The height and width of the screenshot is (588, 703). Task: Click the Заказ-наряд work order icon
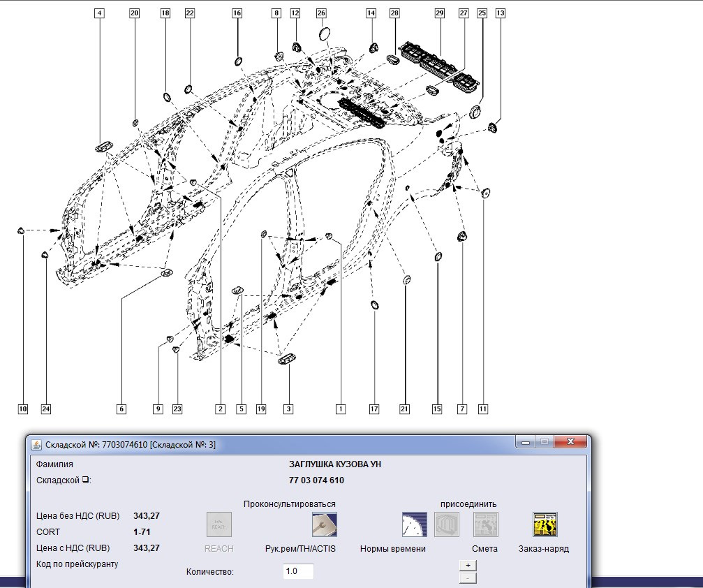pyautogui.click(x=545, y=524)
